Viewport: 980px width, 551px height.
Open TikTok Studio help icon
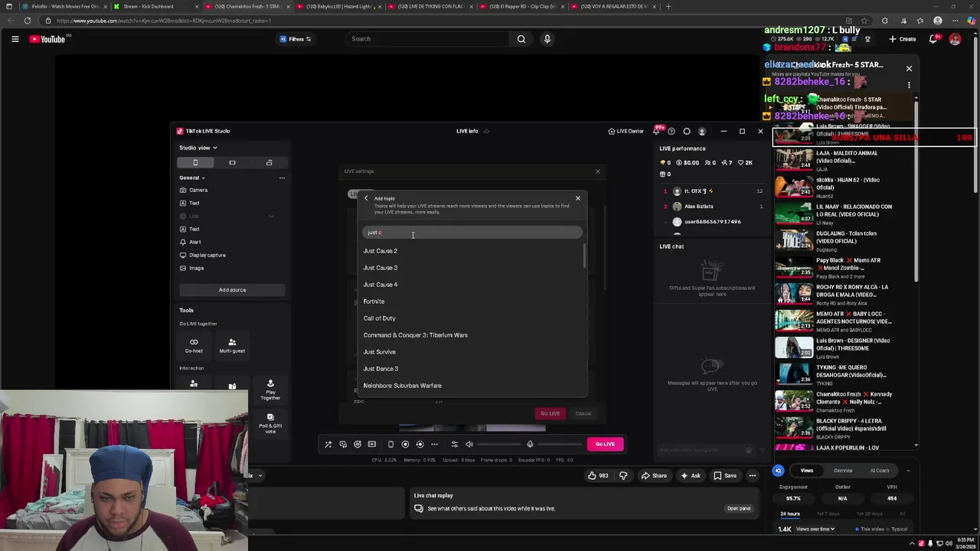point(671,132)
